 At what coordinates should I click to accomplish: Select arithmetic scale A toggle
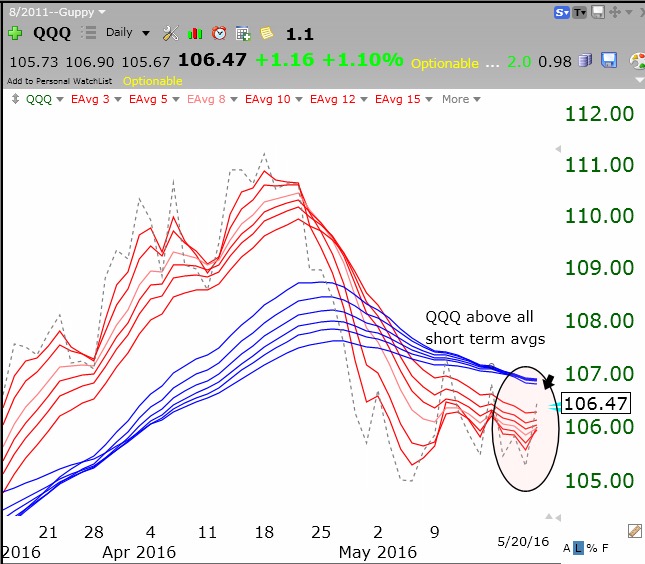567,548
